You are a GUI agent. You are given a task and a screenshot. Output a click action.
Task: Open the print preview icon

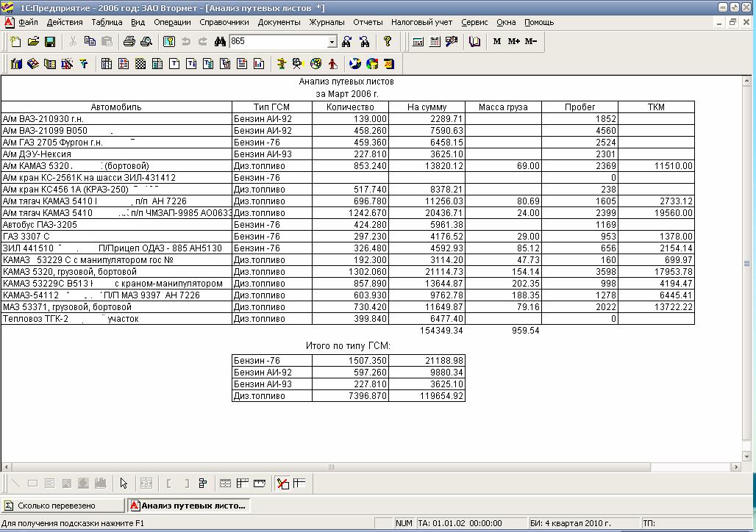(x=146, y=42)
